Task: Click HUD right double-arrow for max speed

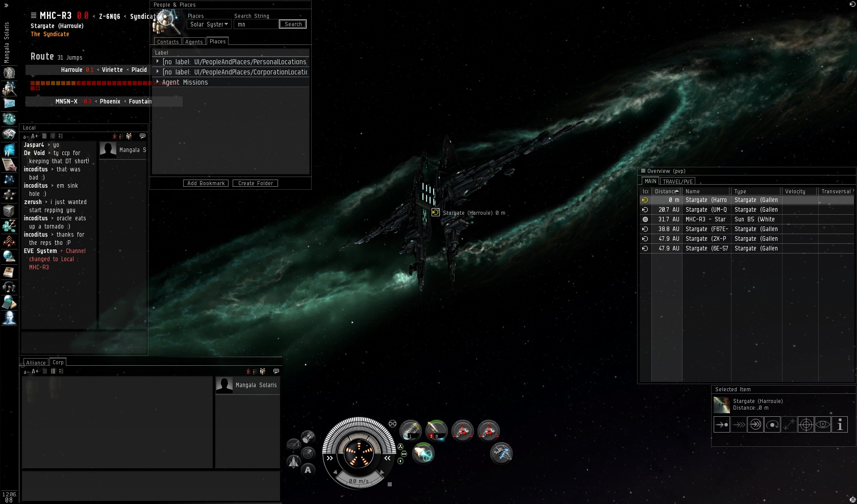Action: pyautogui.click(x=388, y=458)
